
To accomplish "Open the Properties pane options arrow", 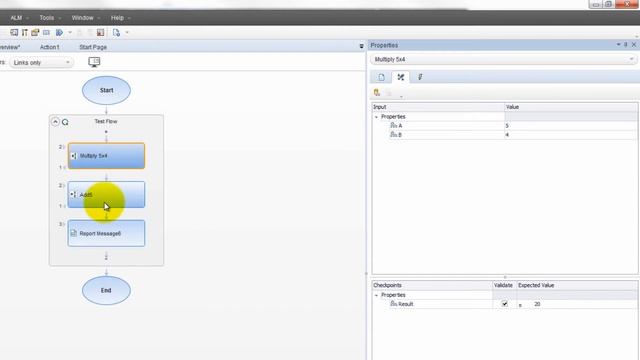I will [x=618, y=44].
